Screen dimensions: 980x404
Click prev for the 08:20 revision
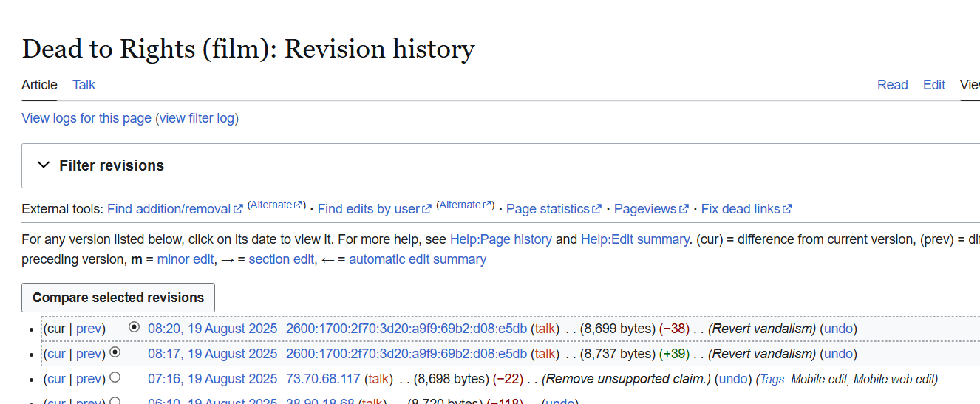click(89, 329)
